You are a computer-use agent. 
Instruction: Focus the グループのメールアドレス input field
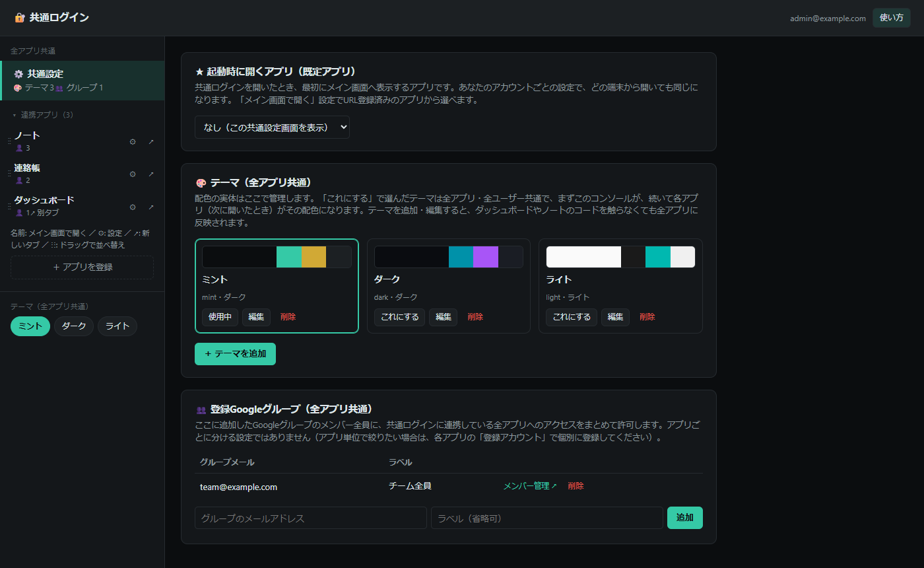311,518
